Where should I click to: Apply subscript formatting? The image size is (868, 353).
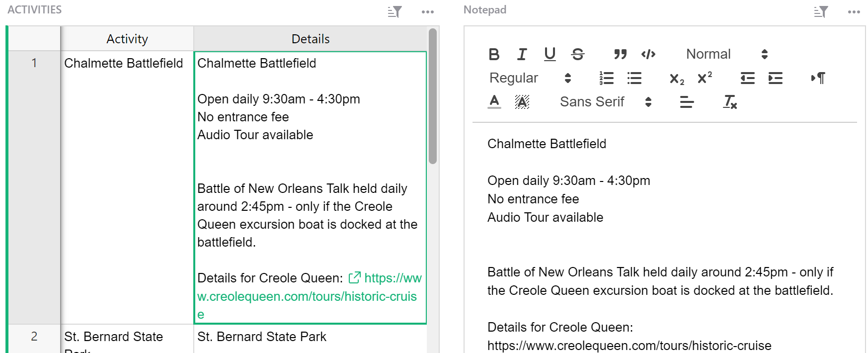click(x=677, y=79)
